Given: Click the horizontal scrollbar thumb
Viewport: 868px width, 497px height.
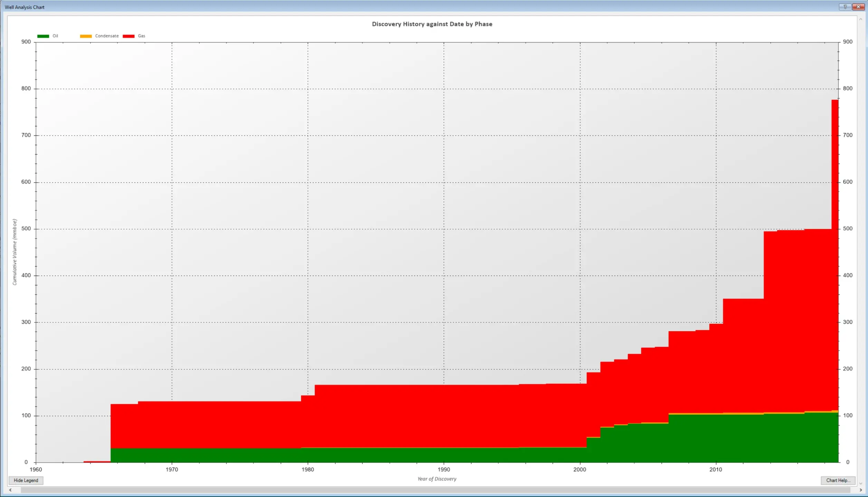Looking at the screenshot, I should tap(435, 490).
